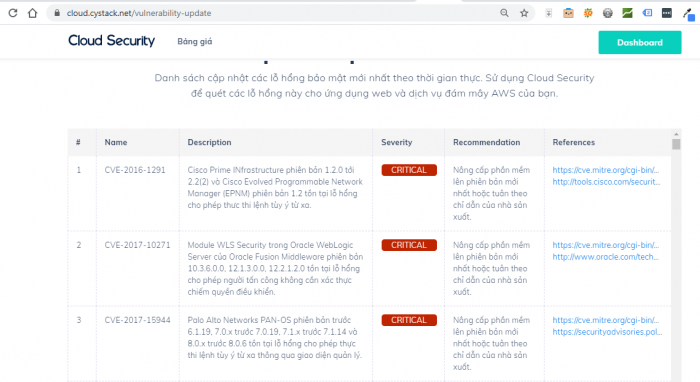
Task: Open the green chart extension icon
Action: coord(627,13)
